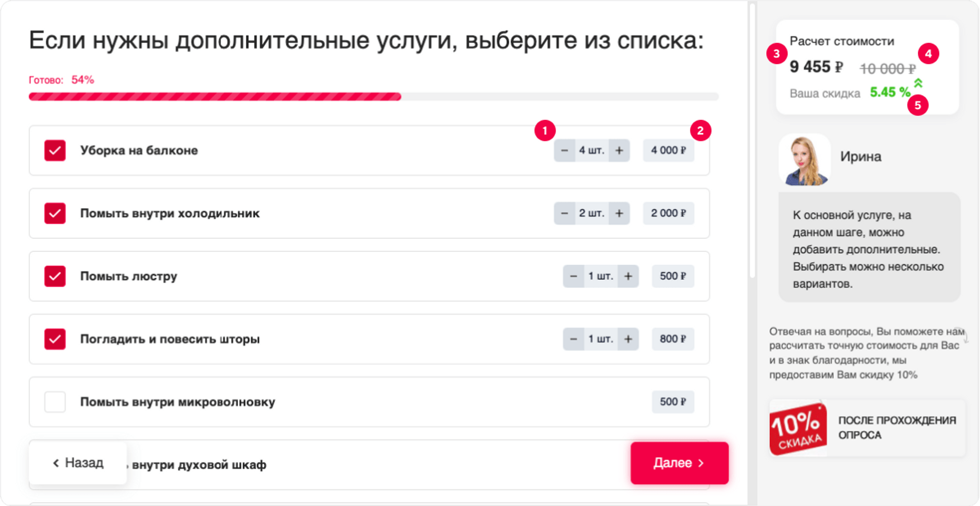Click plus icon for Помыть внутри холодильник
Viewport: 980px width, 506px height.
click(619, 214)
